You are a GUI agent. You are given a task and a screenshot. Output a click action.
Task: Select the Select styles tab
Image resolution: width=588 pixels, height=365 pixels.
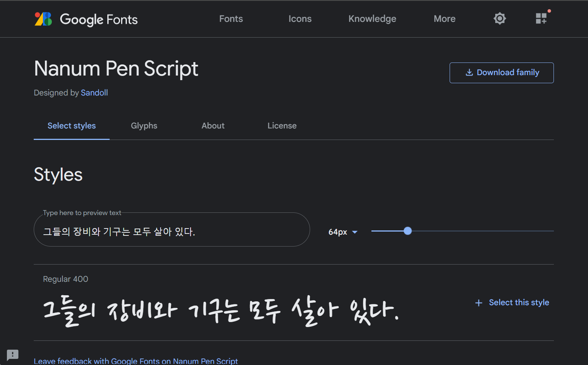pyautogui.click(x=72, y=126)
